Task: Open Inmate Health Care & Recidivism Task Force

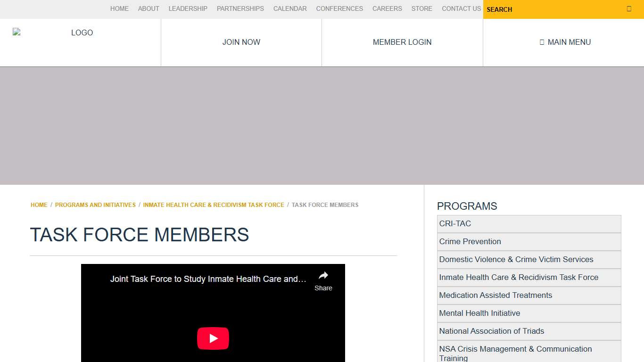Action: point(518,277)
